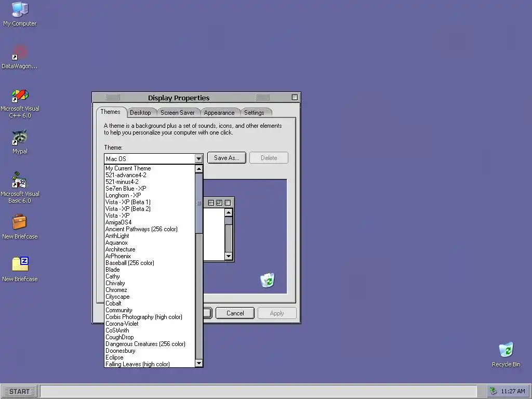Select Ancient Pathways (256 color) theme
This screenshot has width=532, height=399.
pos(150,229)
